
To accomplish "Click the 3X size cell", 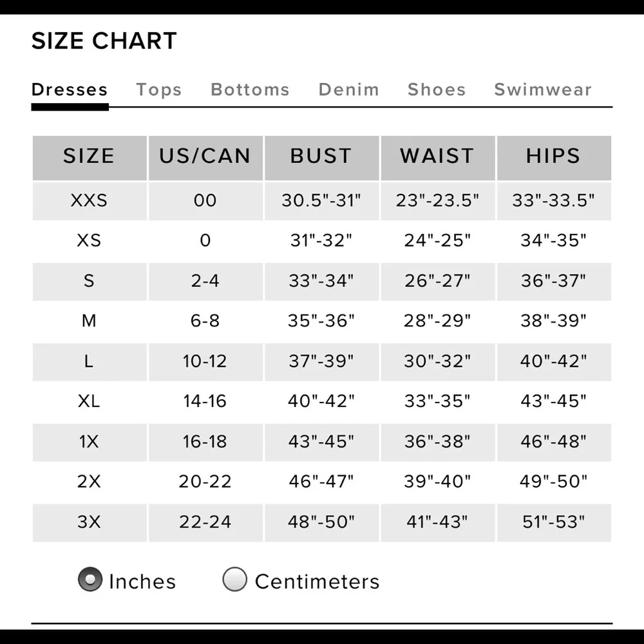I will tap(89, 522).
